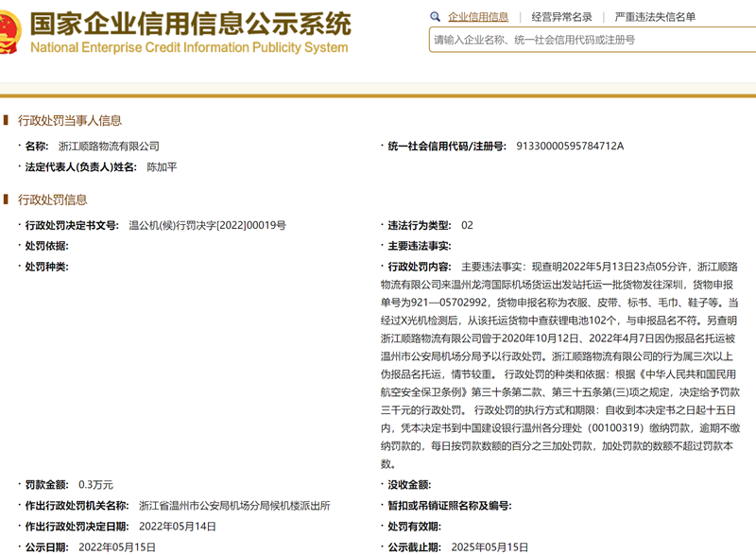Click penalty text line mentioning 锂电池102个
The image size is (756, 555).
pyautogui.click(x=558, y=321)
